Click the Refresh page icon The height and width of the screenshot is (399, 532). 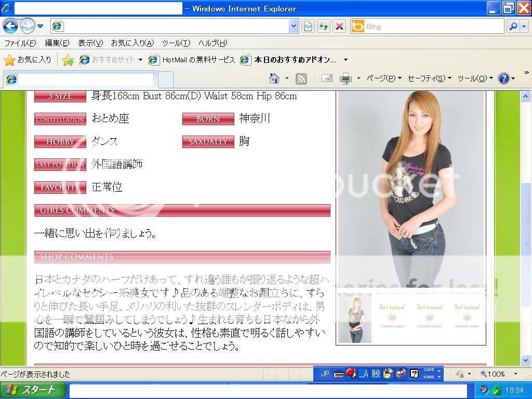324,26
